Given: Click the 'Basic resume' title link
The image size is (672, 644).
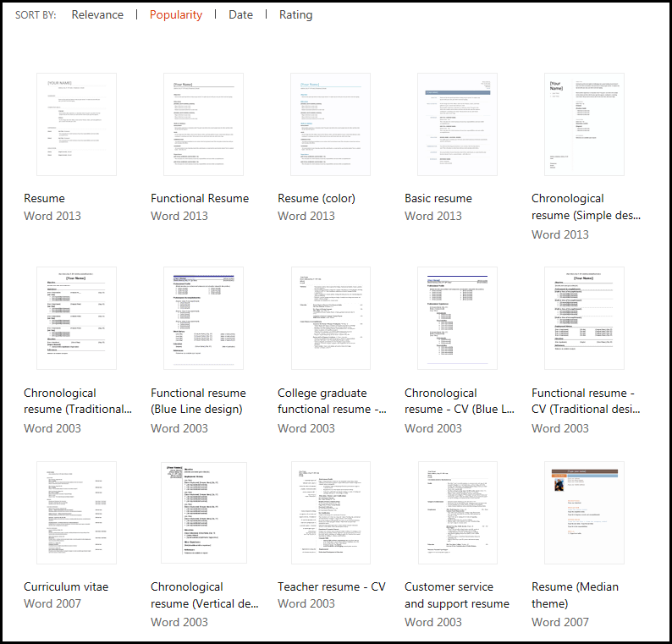Looking at the screenshot, I should (438, 198).
